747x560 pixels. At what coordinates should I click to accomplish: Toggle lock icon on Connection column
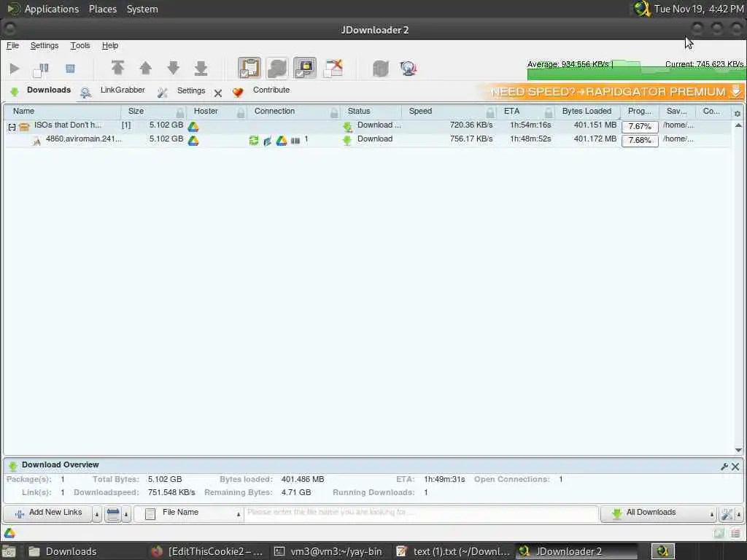point(334,113)
